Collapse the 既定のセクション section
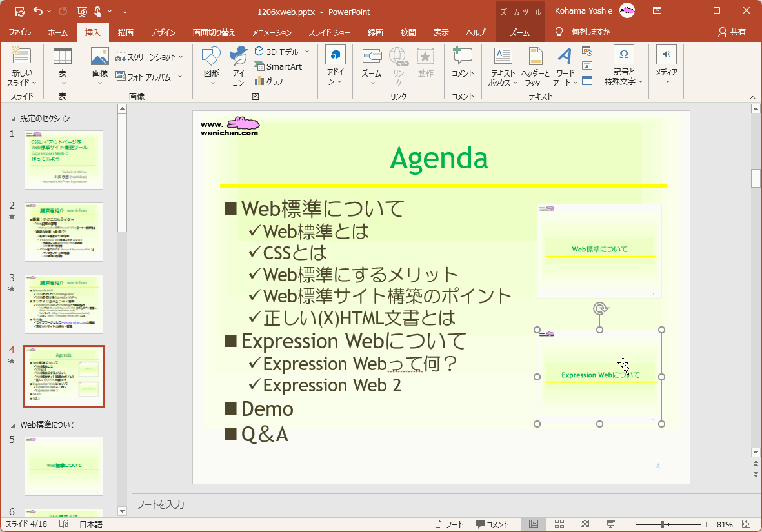This screenshot has width=762, height=532. (x=13, y=119)
